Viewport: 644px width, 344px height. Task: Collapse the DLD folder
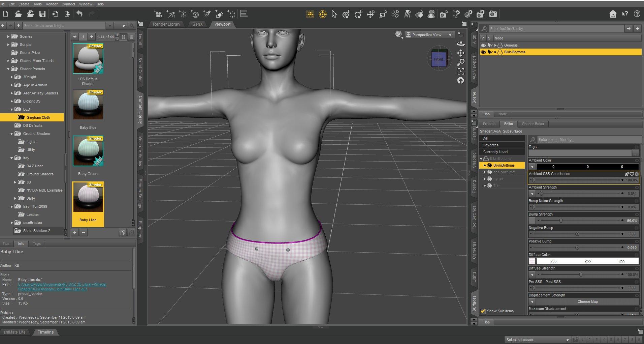point(11,109)
